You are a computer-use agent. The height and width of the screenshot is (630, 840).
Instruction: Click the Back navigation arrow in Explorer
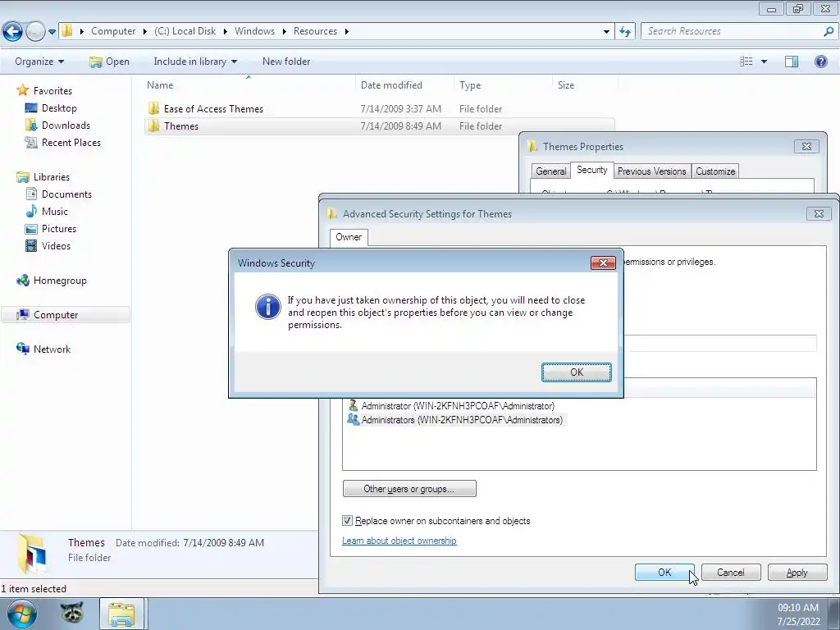coord(13,31)
